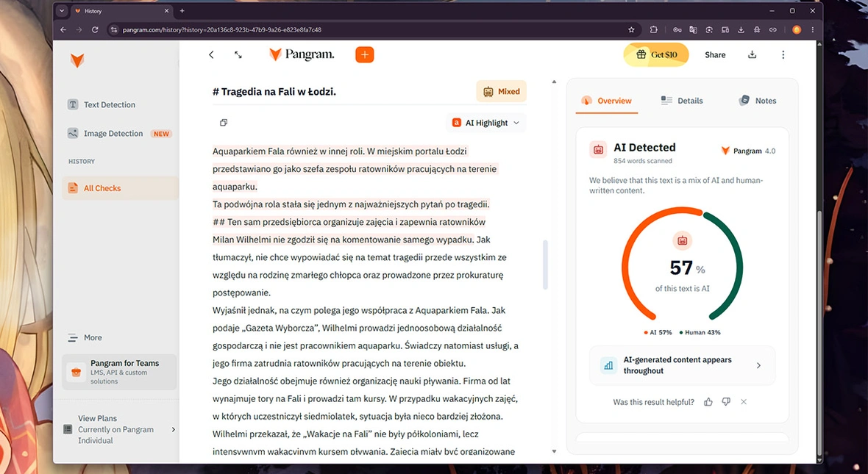Viewport: 868px width, 474px height.
Task: Select the History browser tab
Action: click(121, 11)
